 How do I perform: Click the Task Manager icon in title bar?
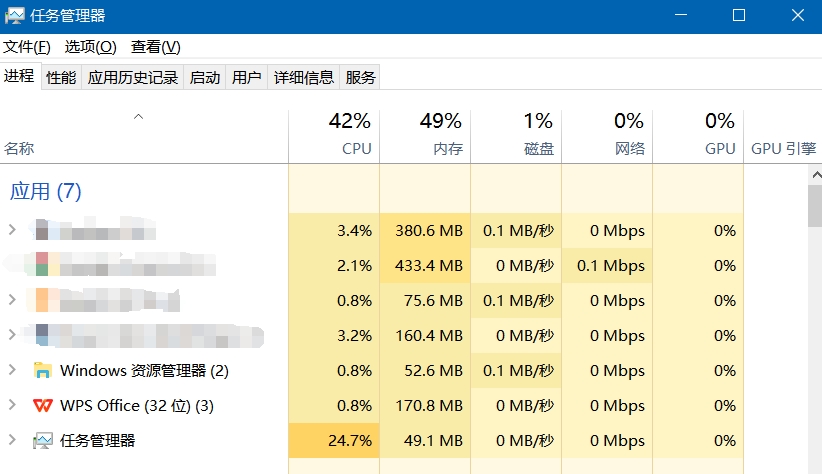(14, 16)
